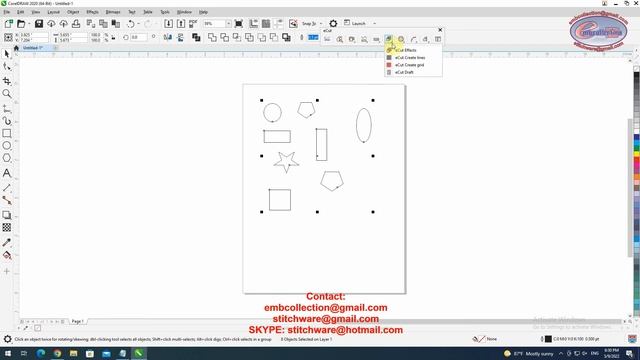
Task: Open the Windows Start menu
Action: coord(8,353)
